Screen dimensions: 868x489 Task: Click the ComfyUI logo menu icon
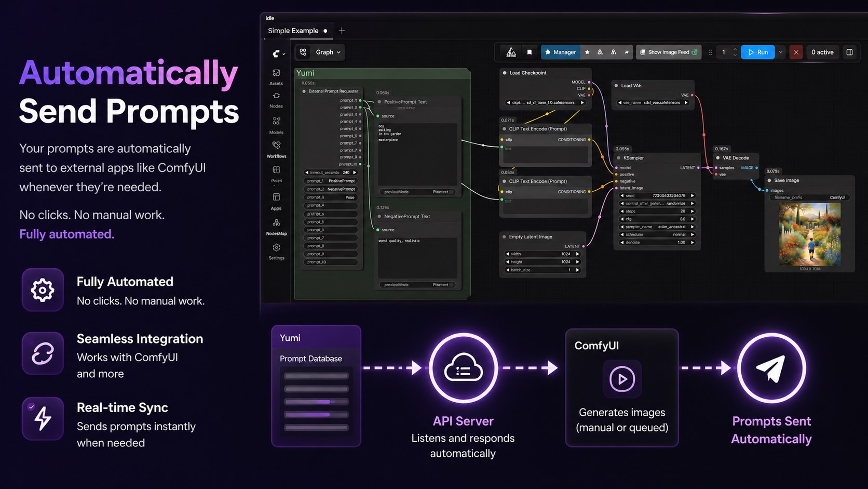point(276,54)
